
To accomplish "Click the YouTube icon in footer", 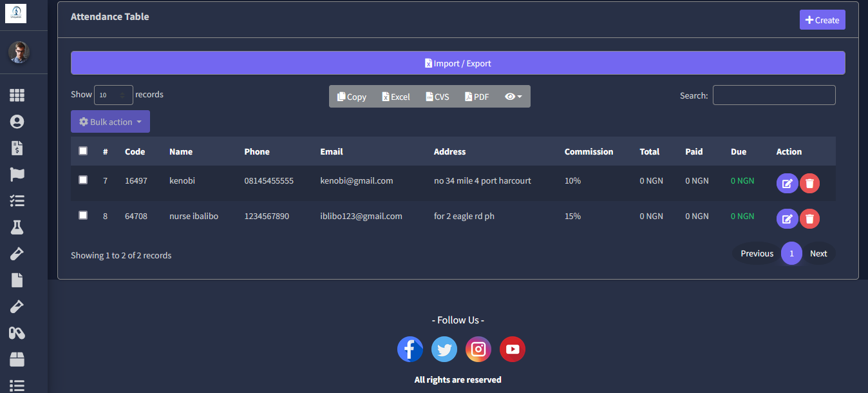I will click(x=513, y=349).
